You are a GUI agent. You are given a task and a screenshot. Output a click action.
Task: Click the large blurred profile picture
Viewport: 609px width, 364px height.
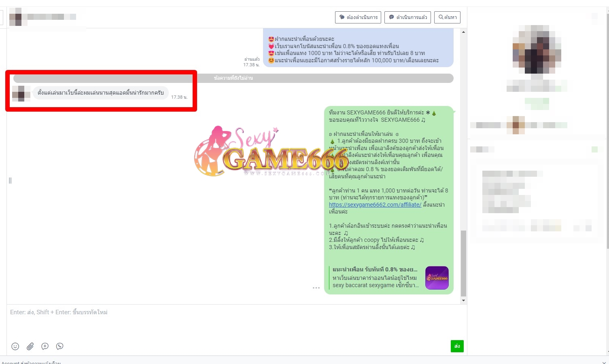[537, 49]
